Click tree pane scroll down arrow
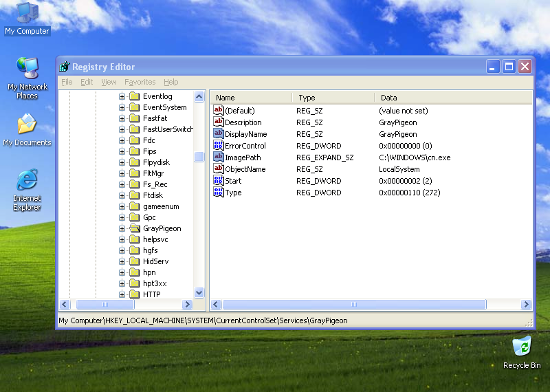Screen dimensions: 550x392 [x=199, y=292]
